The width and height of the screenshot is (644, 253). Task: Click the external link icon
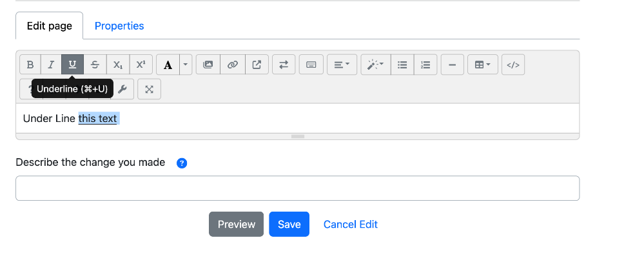pos(257,65)
